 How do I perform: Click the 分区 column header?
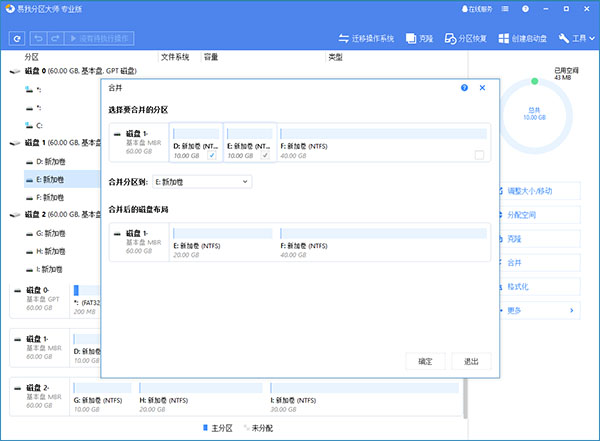tap(32, 57)
